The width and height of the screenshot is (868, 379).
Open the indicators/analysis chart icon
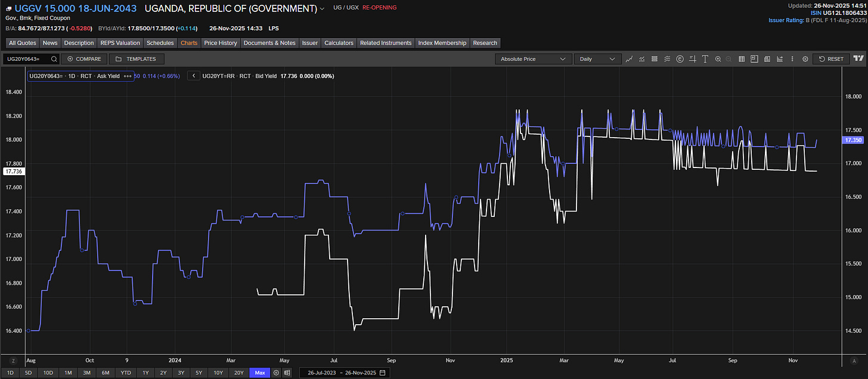[642, 59]
